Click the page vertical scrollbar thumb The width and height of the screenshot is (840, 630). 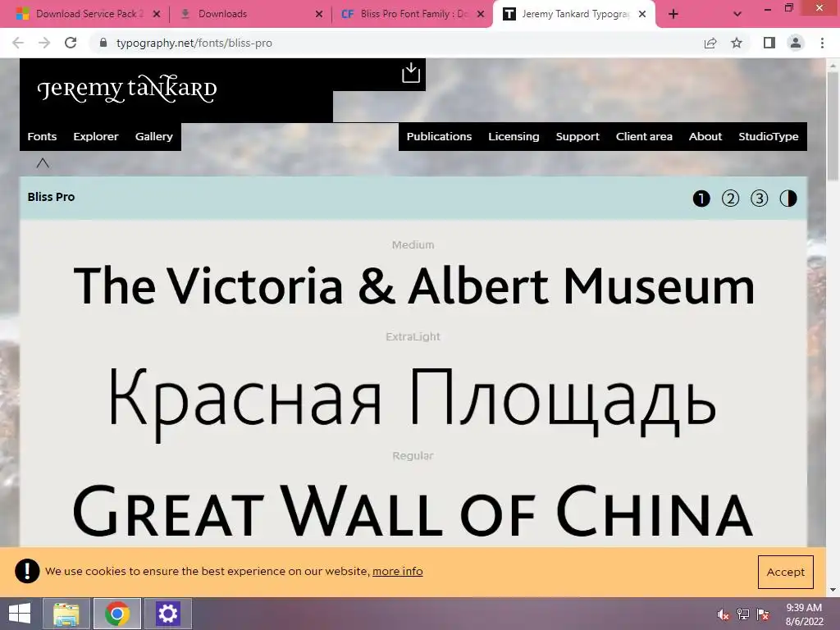coord(833,126)
